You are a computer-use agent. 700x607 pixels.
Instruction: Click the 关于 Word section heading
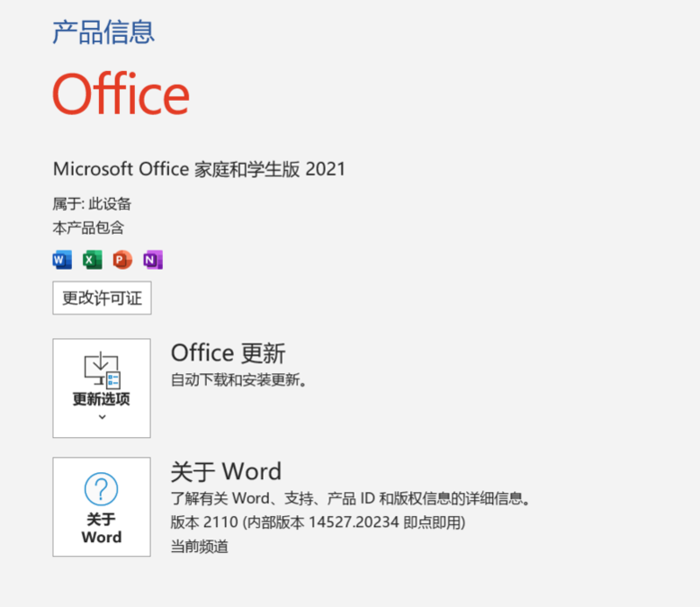pos(226,471)
